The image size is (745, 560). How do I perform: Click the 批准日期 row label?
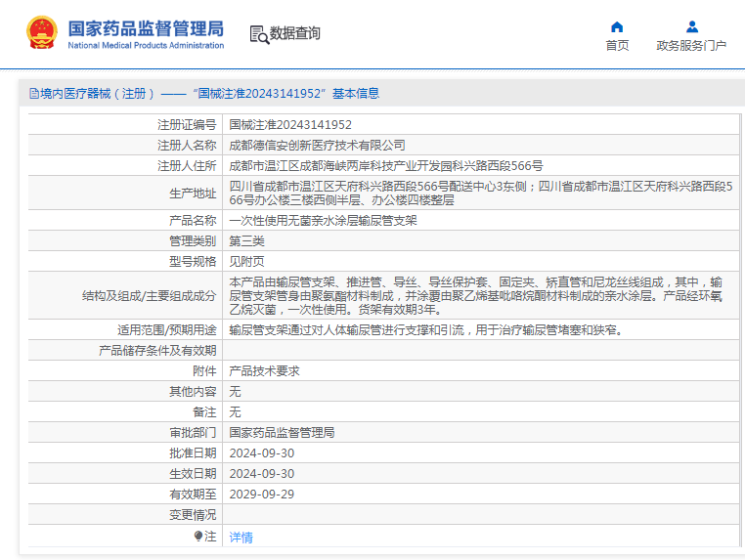coord(193,453)
